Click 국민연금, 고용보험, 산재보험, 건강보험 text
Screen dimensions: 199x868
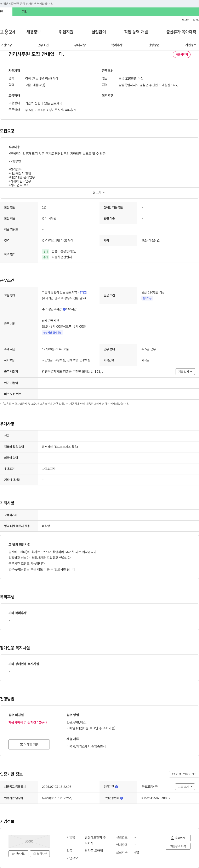(66, 360)
